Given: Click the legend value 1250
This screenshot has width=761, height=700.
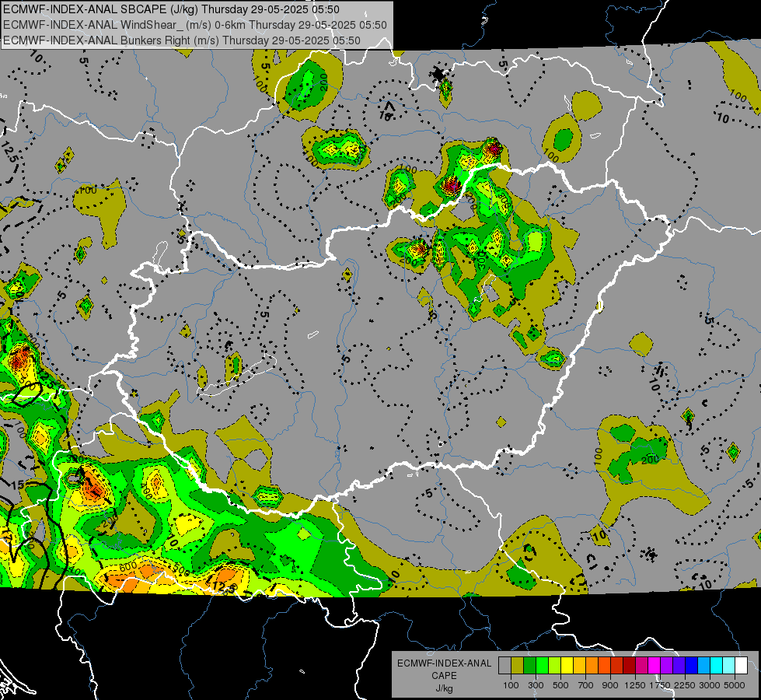Looking at the screenshot, I should point(635,685).
